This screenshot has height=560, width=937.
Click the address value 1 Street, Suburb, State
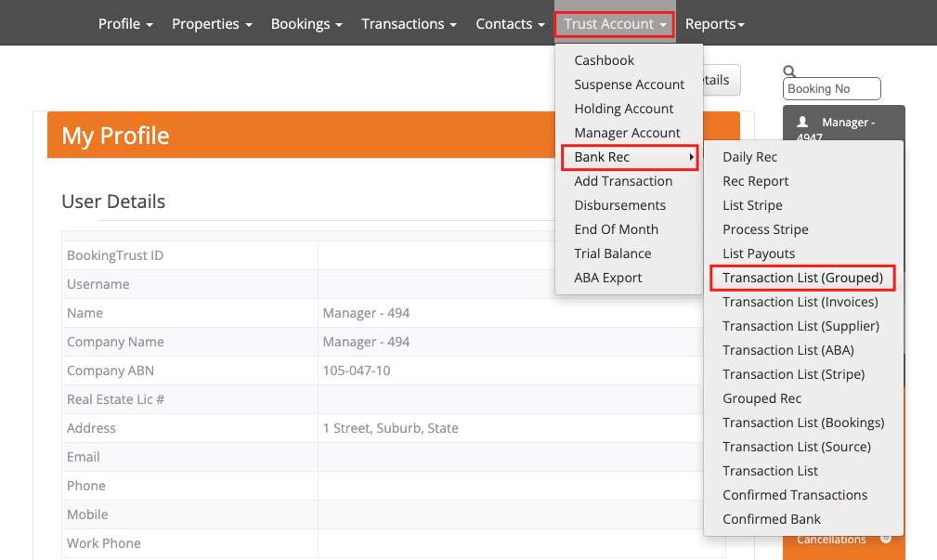tap(391, 428)
